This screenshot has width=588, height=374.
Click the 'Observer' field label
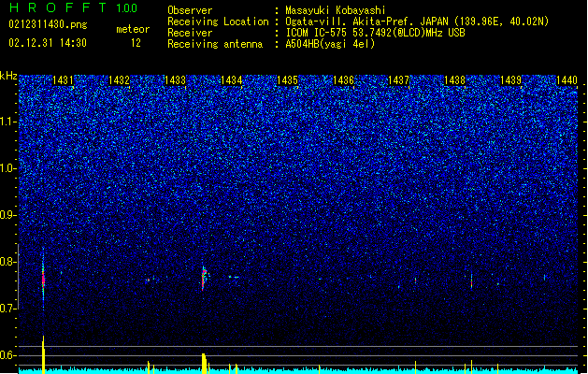[x=190, y=10]
